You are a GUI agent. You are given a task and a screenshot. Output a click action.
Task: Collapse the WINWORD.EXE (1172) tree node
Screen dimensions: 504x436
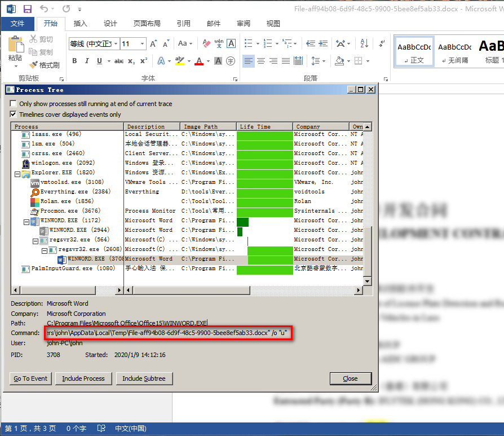click(26, 222)
